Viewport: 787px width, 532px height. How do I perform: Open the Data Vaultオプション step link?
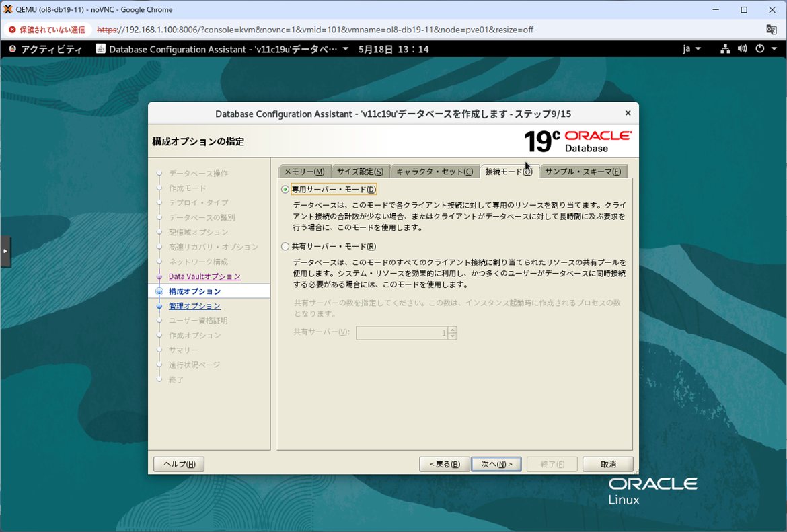pyautogui.click(x=204, y=276)
